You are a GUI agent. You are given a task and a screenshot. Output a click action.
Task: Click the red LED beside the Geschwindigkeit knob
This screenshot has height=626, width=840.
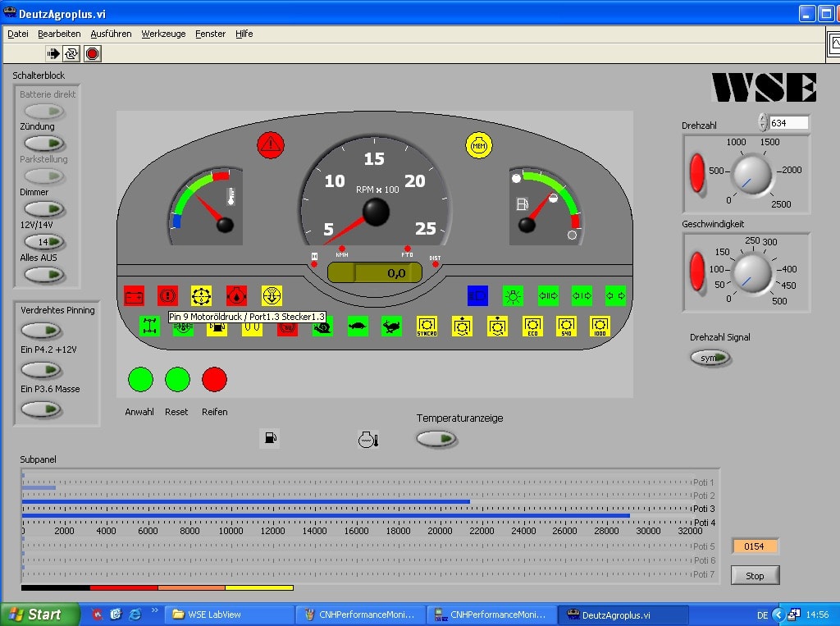point(697,272)
